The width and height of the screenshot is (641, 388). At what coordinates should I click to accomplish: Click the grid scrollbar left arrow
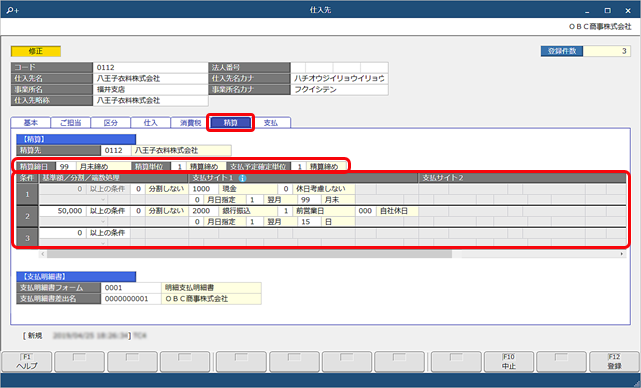coord(43,254)
